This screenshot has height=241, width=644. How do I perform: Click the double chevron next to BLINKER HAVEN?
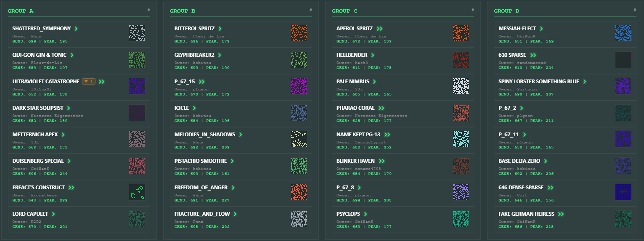pos(382,161)
